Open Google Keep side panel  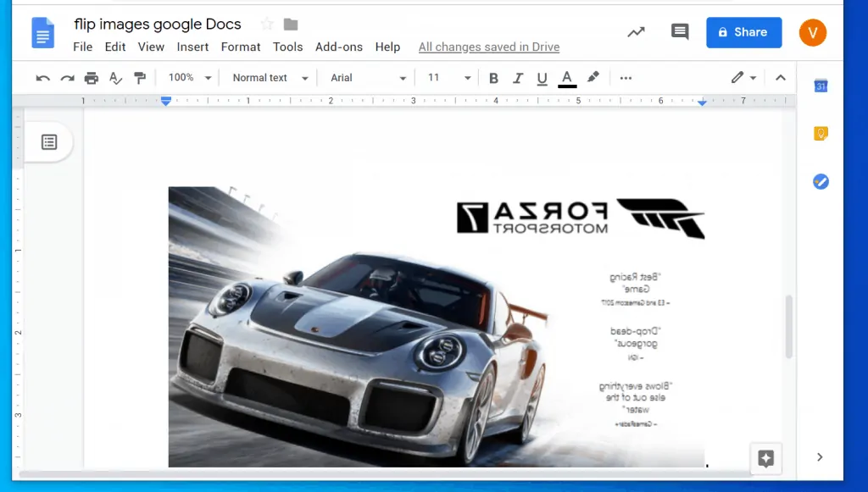[x=821, y=133]
